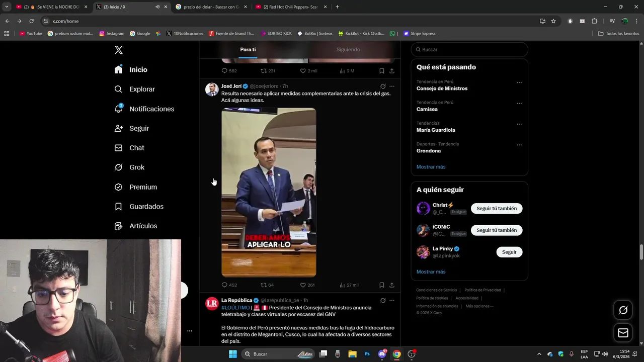Open Seguir in X sidebar
Screen dimensions: 644x362
coord(131,128)
